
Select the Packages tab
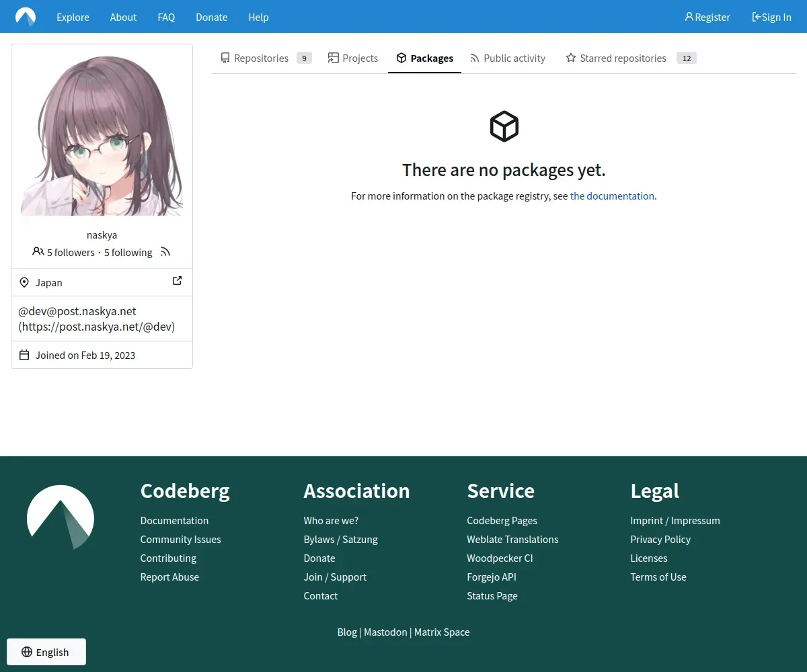coord(424,58)
